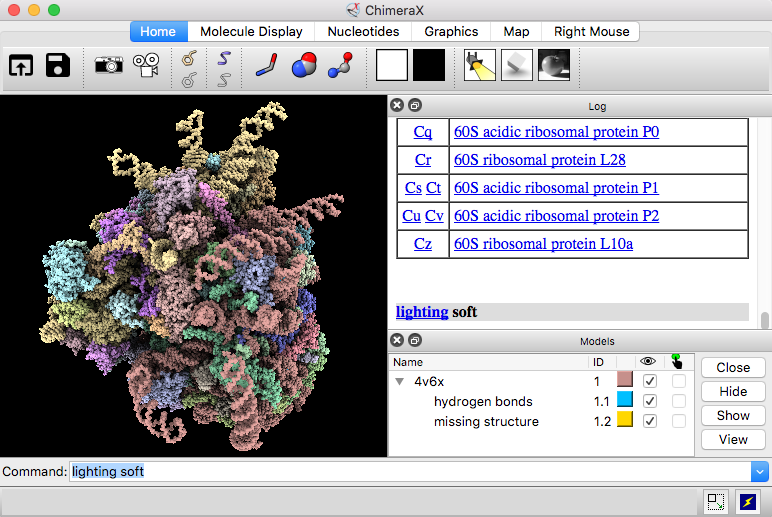Switch to the Molecule Display tab
Screen dimensions: 772x517
251,32
